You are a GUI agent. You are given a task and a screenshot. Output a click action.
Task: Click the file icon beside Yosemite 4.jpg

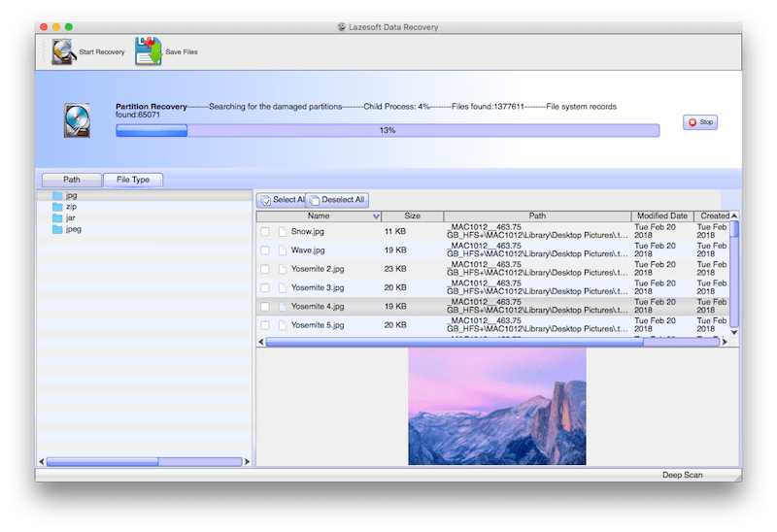pos(283,307)
